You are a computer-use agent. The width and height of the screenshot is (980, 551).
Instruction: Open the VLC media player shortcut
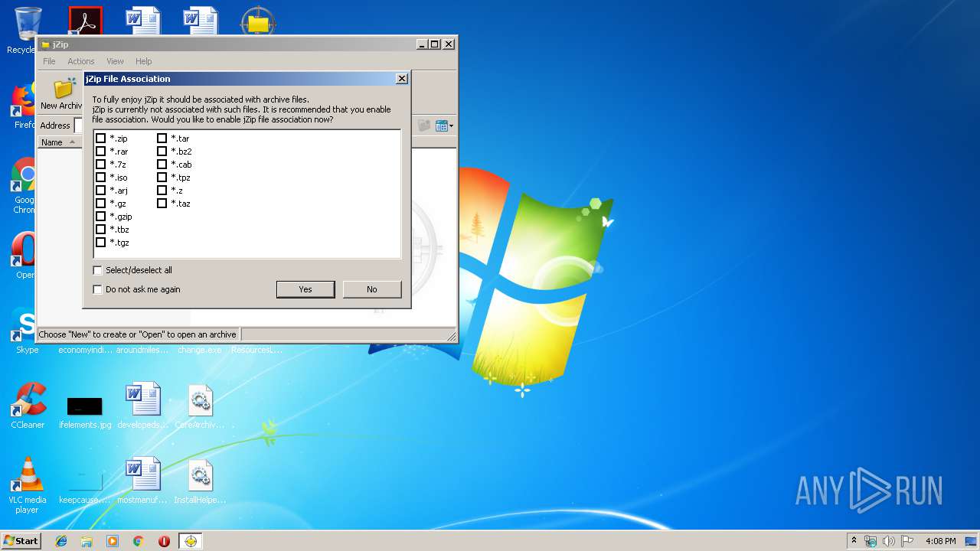tap(28, 485)
